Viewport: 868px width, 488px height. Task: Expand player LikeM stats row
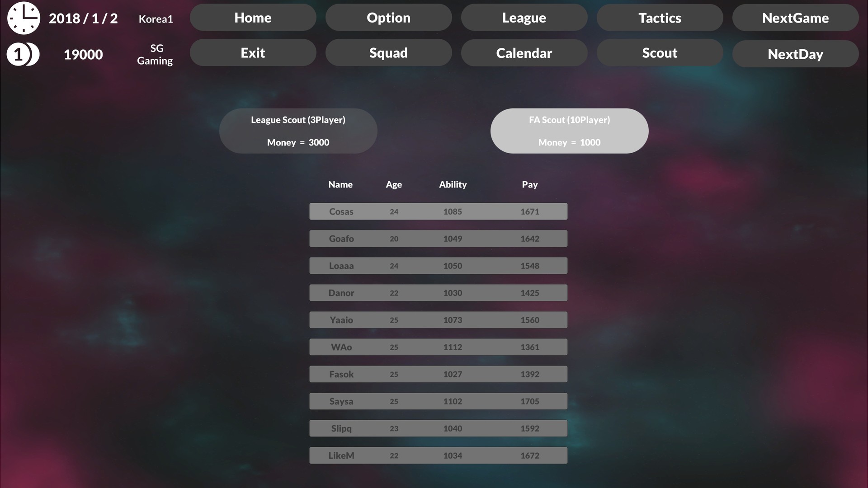(x=438, y=455)
